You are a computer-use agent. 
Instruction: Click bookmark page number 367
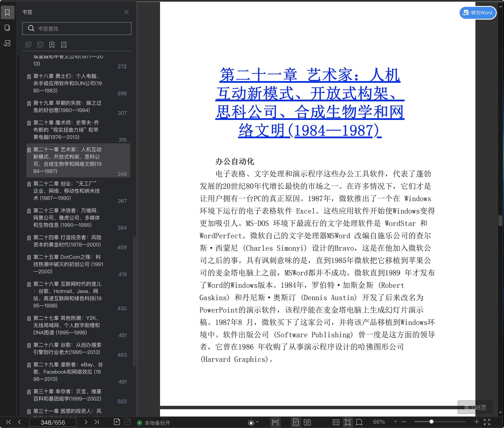[122, 201]
